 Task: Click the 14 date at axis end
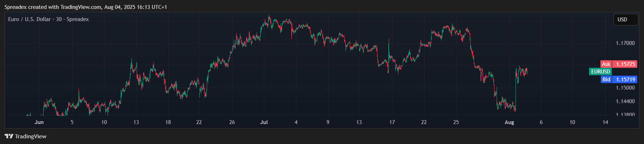(x=605, y=122)
